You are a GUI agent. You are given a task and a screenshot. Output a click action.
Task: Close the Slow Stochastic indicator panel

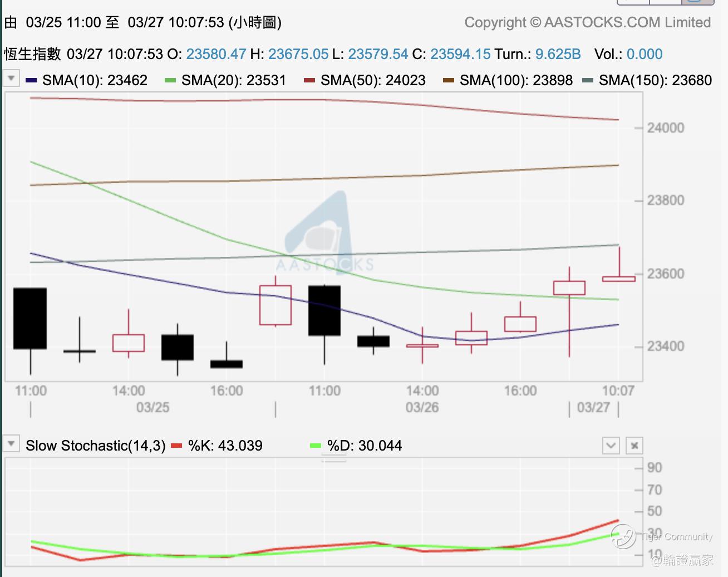coord(634,446)
